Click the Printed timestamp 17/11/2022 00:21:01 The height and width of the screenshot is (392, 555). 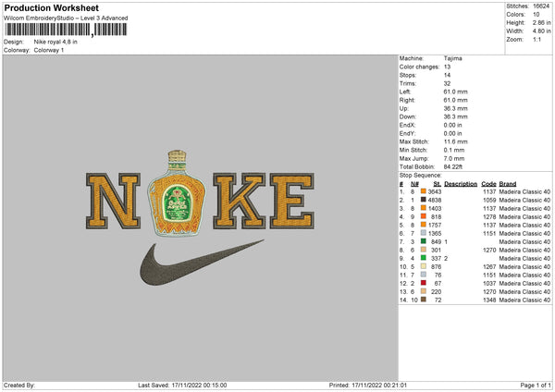point(379,386)
